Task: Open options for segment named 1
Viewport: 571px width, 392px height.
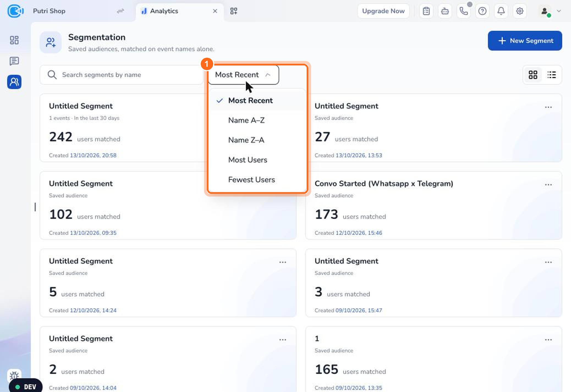Action: 548,340
